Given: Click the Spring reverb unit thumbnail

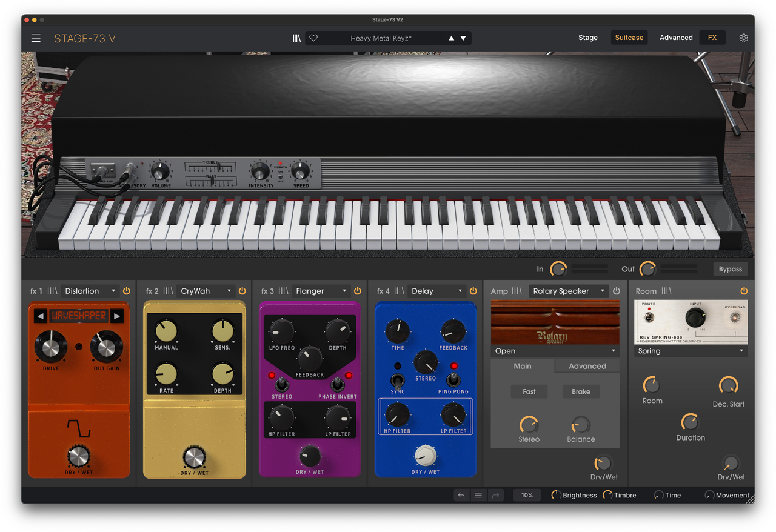Looking at the screenshot, I should click(x=691, y=322).
